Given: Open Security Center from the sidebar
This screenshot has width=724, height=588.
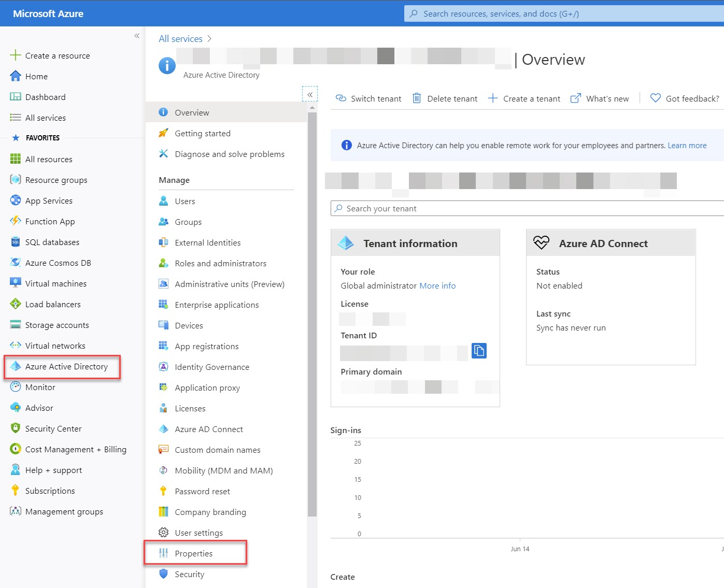Looking at the screenshot, I should coord(53,428).
